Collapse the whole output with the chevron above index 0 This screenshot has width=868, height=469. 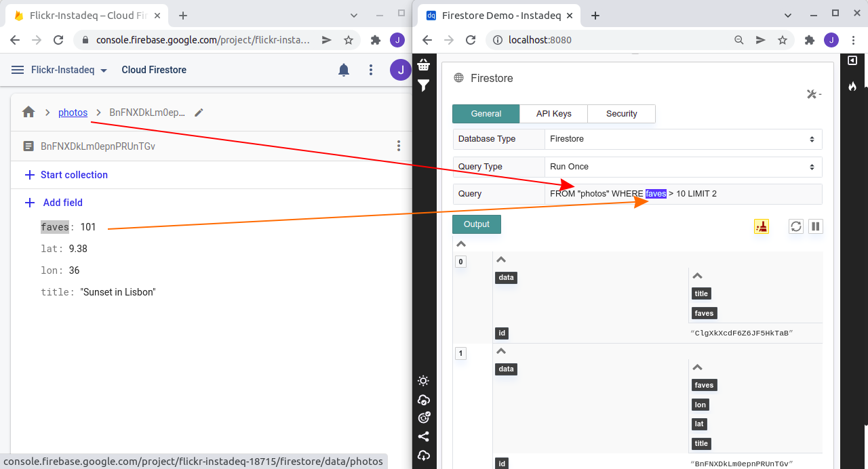click(460, 244)
